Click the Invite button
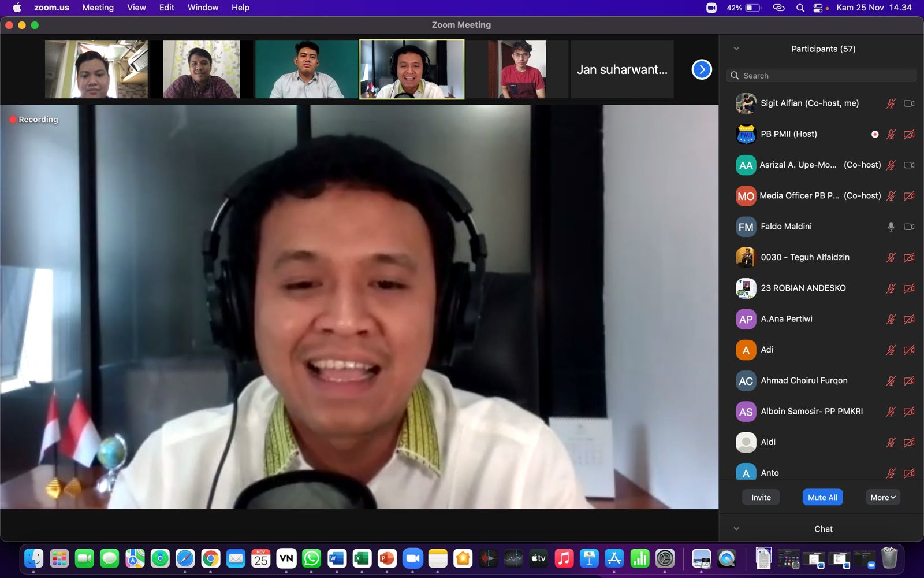The height and width of the screenshot is (578, 924). [761, 497]
